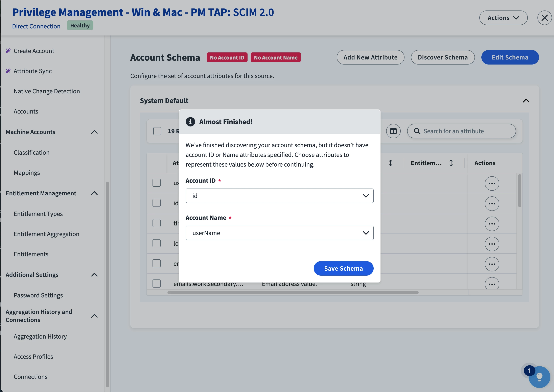554x392 pixels.
Task: Click the magic wand icon beside Attribute Sync
Action: [8, 71]
